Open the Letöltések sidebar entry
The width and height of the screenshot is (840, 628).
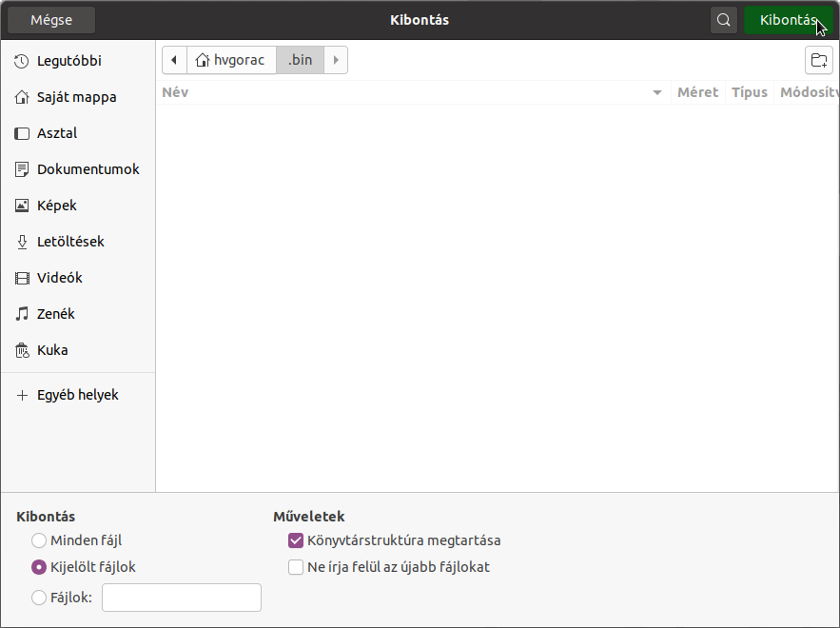pyautogui.click(x=78, y=242)
